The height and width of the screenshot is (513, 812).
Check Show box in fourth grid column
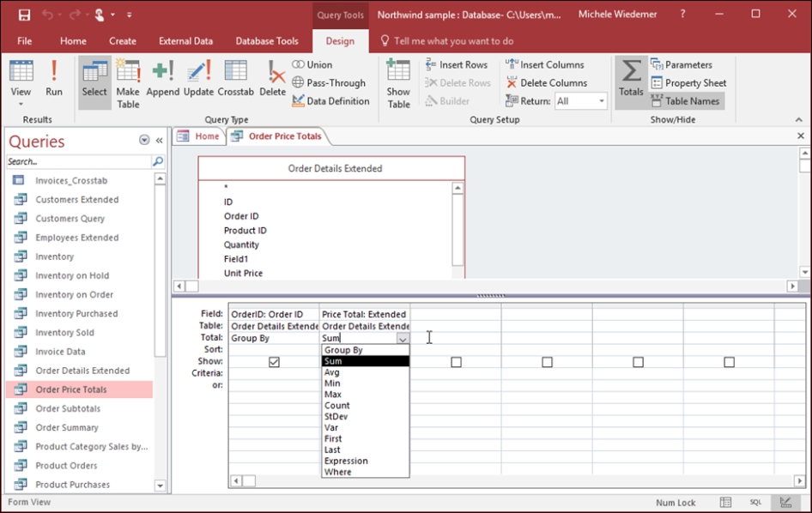pos(547,362)
